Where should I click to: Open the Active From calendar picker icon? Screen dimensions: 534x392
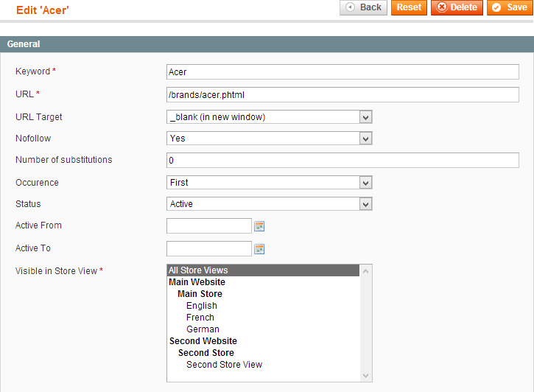(x=259, y=226)
